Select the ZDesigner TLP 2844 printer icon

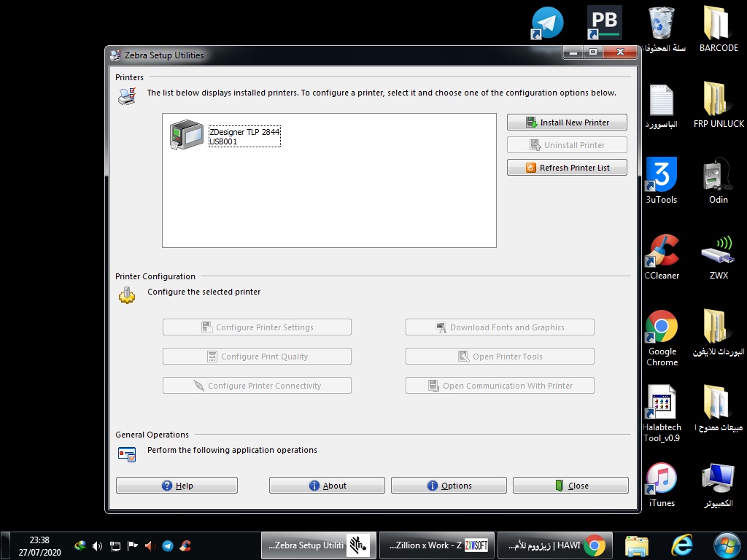pyautogui.click(x=187, y=135)
